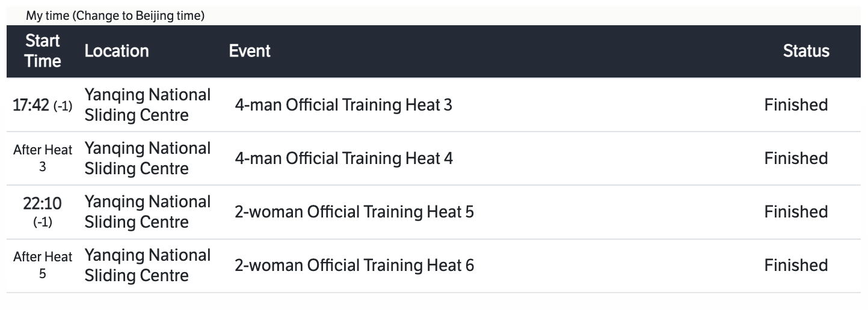Click the location for 2-woman Heat 5
This screenshot has height=310, width=868.
coord(147,212)
